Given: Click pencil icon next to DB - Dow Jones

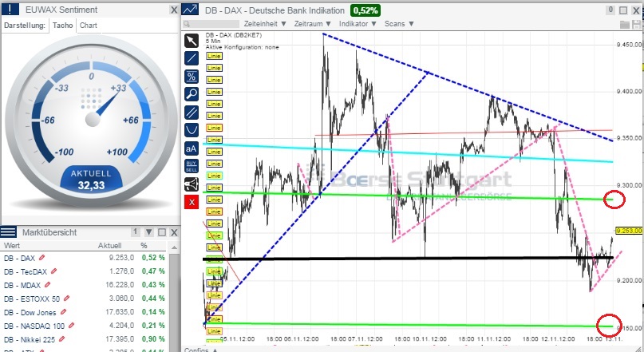Looking at the screenshot, I should coord(63,312).
